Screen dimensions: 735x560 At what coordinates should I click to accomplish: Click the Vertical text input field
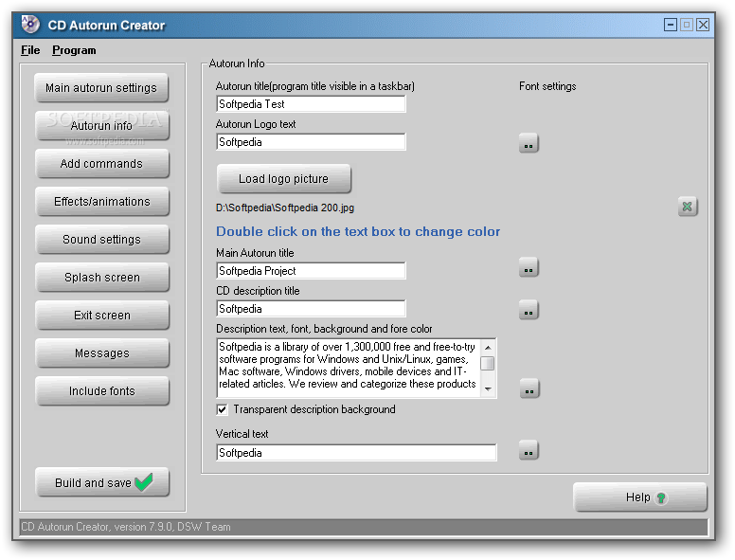(x=356, y=453)
